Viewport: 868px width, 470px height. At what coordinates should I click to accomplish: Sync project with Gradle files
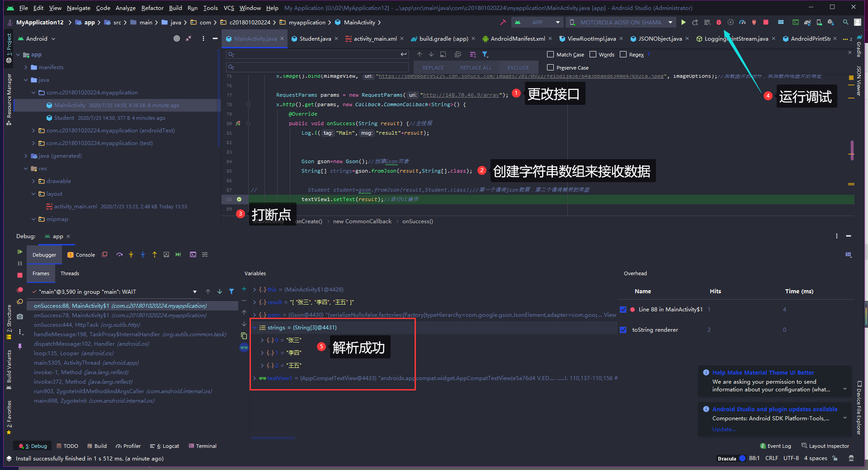pos(808,22)
